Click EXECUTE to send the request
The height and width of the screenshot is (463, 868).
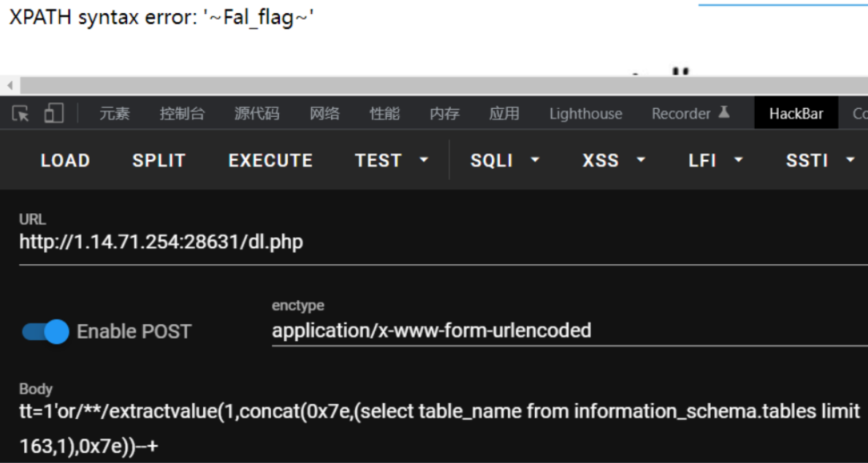(270, 161)
